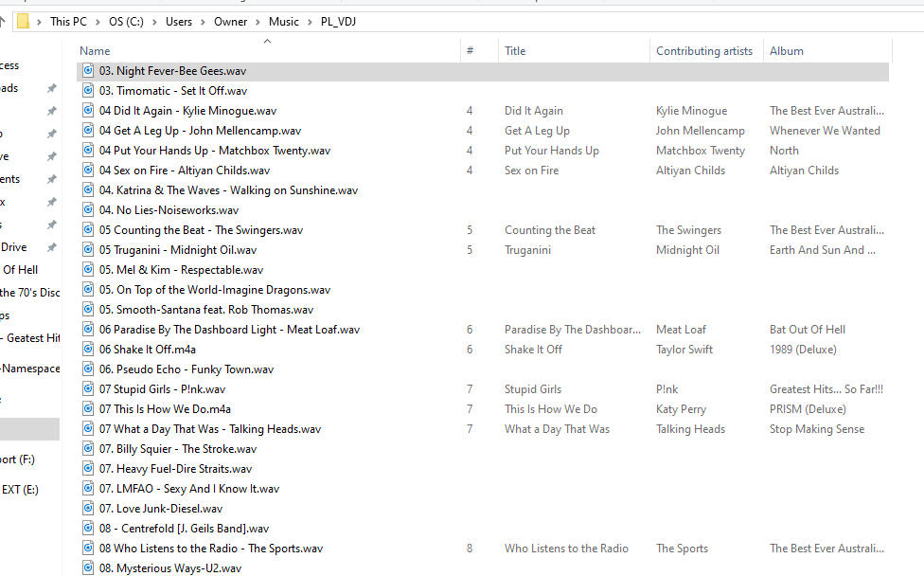Unpin the 'ads' quick access item via pin icon
Image resolution: width=924 pixels, height=576 pixels.
(52, 88)
